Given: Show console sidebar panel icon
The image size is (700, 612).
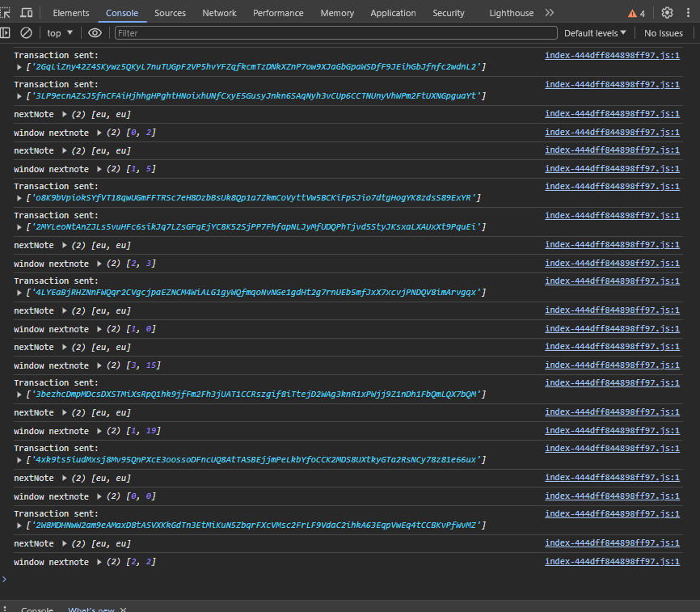Looking at the screenshot, I should coord(6,33).
